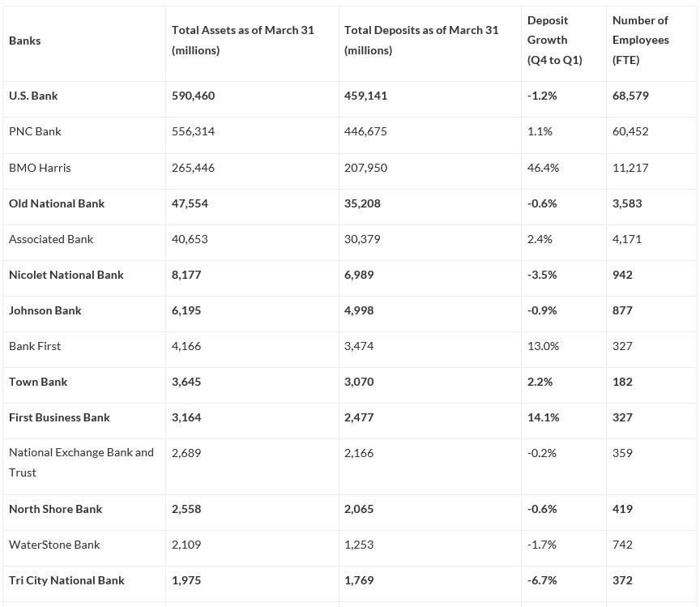Click the Number of Employees header

coord(640,40)
